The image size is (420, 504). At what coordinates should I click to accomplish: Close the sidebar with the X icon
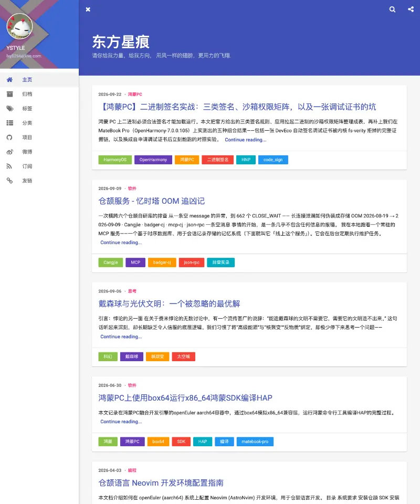(x=88, y=9)
